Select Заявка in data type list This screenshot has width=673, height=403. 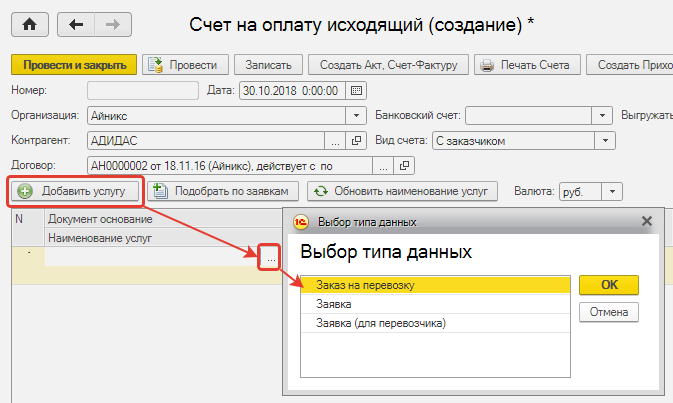(435, 304)
